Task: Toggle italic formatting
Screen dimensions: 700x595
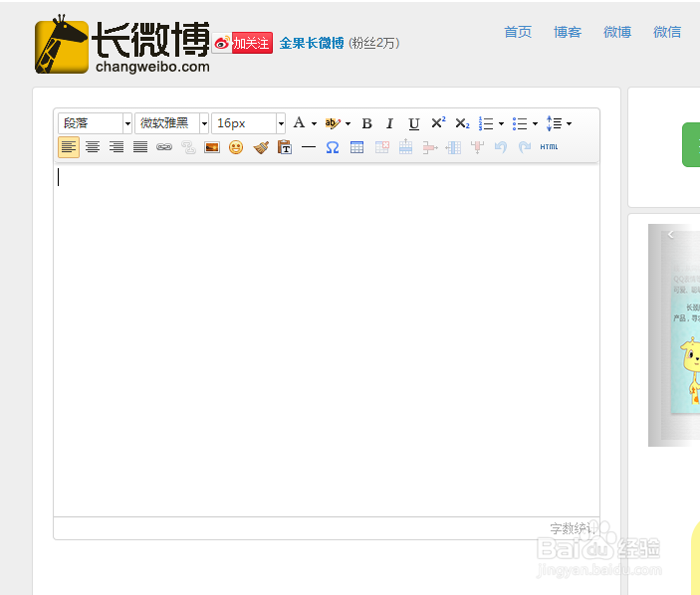Action: [x=389, y=123]
